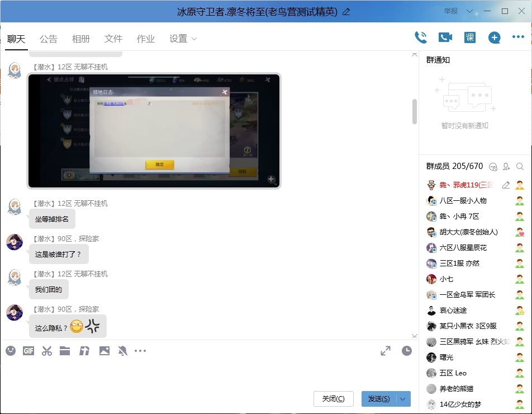
Task: Toggle the muted notification bell icon
Action: click(122, 351)
